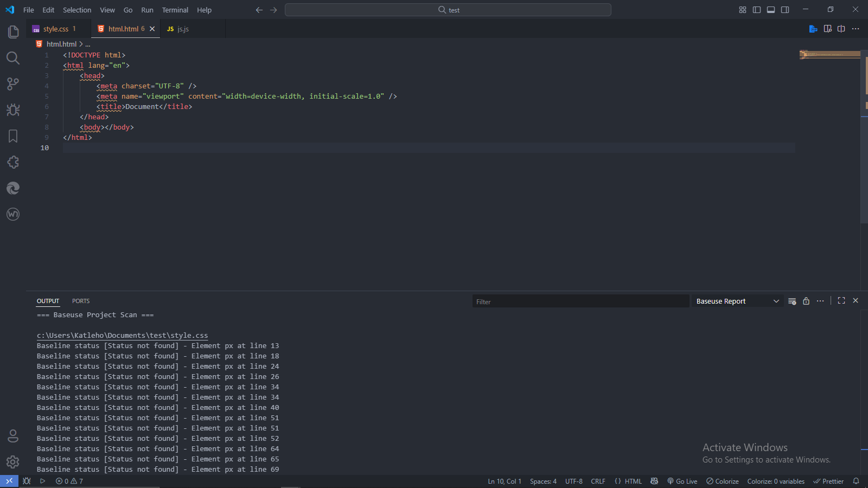The image size is (868, 488).
Task: Open the Selection menu
Action: pos(77,10)
